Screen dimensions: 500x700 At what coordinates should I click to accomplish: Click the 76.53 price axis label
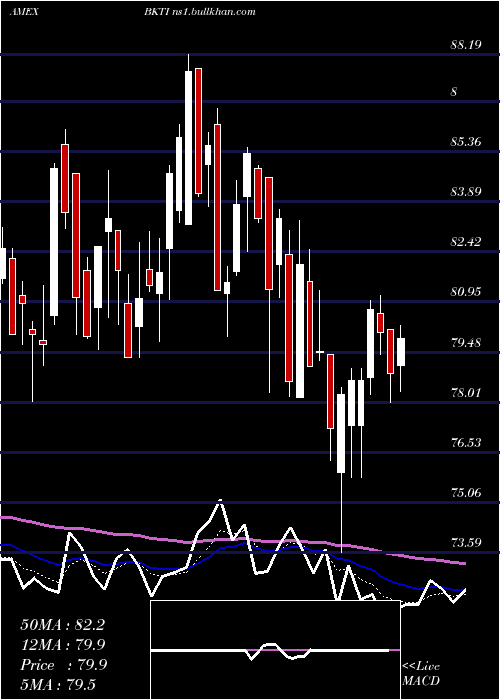[466, 442]
